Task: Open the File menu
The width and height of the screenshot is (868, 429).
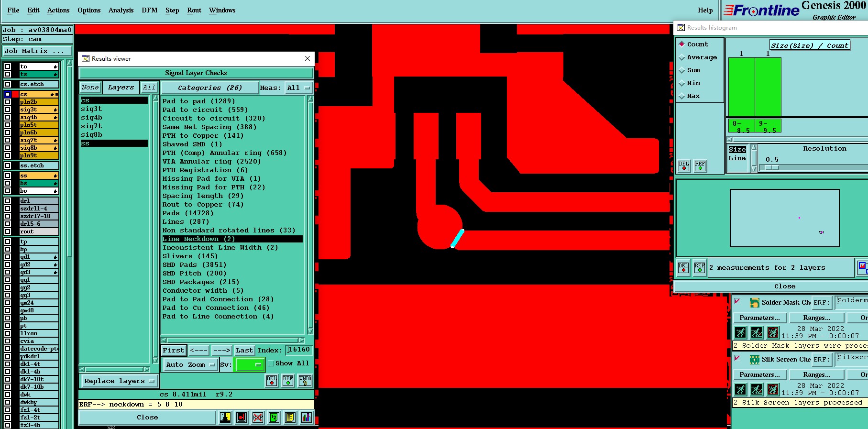Action: [13, 10]
